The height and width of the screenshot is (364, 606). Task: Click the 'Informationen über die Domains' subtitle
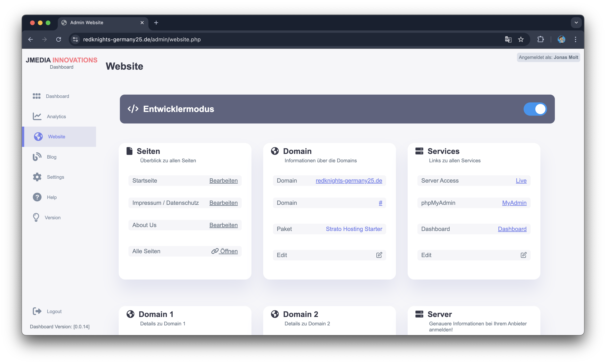click(x=321, y=160)
